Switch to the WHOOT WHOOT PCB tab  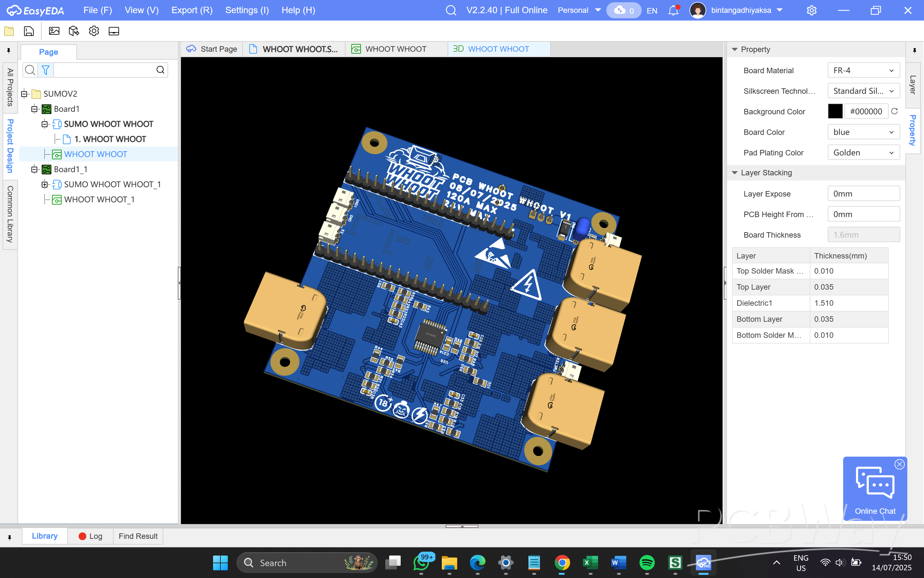pos(396,49)
